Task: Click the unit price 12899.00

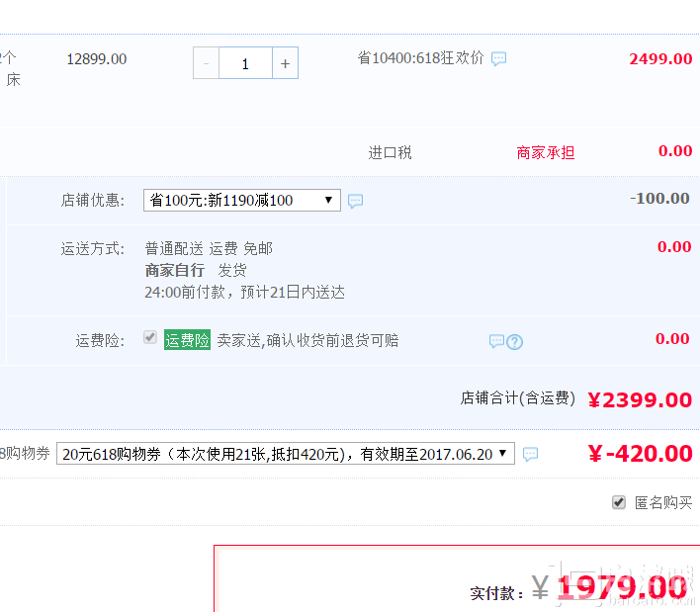Action: (x=97, y=59)
